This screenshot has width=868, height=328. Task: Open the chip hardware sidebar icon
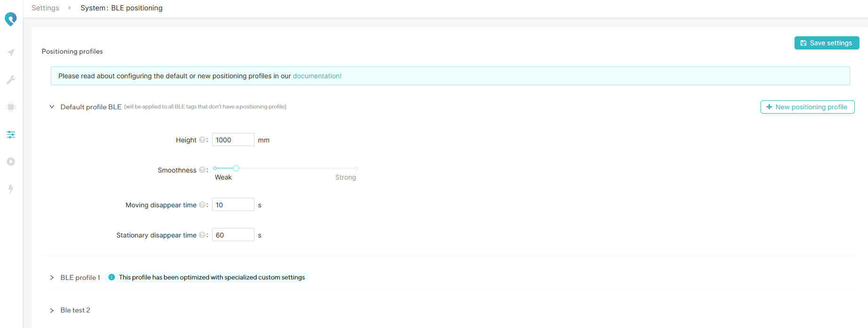point(11,107)
